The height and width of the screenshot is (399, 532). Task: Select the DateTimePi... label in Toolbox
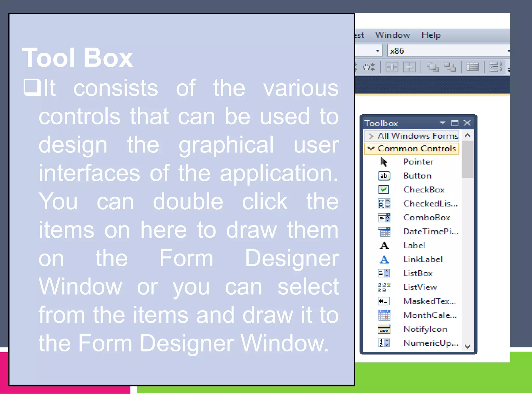click(430, 231)
